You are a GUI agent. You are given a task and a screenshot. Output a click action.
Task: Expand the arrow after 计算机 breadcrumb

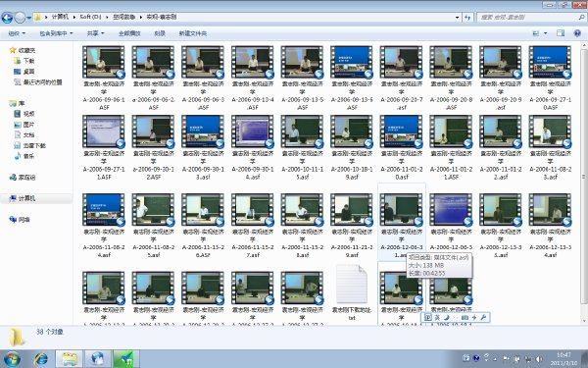pos(73,17)
